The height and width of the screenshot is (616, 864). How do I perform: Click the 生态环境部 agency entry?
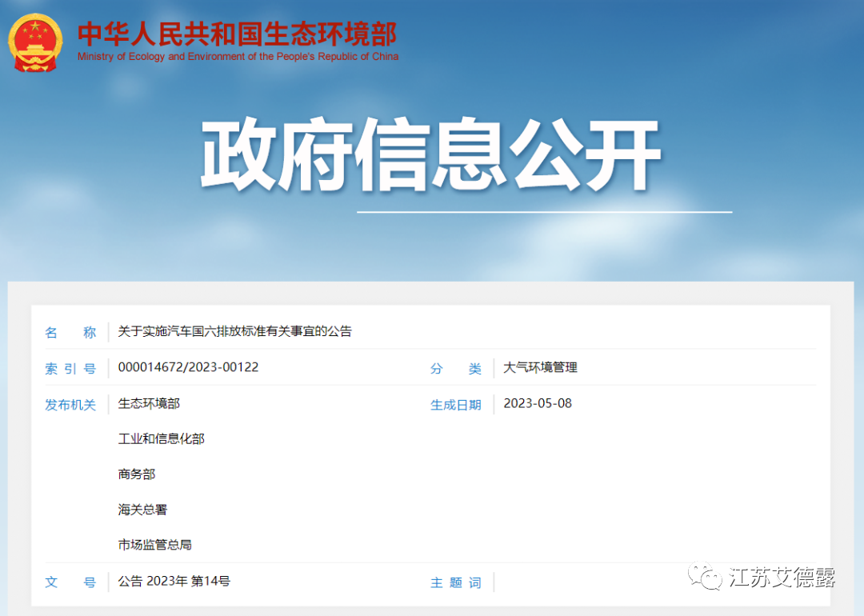[149, 404]
